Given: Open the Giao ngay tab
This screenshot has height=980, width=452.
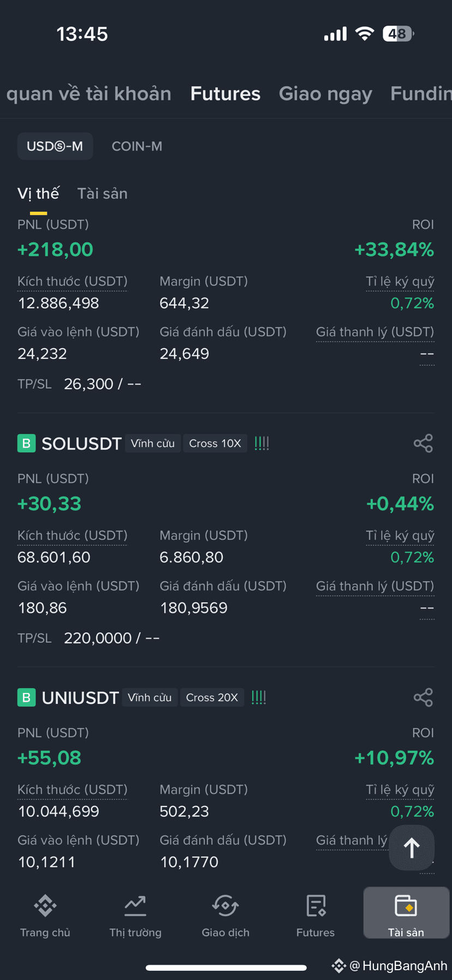Looking at the screenshot, I should (325, 94).
